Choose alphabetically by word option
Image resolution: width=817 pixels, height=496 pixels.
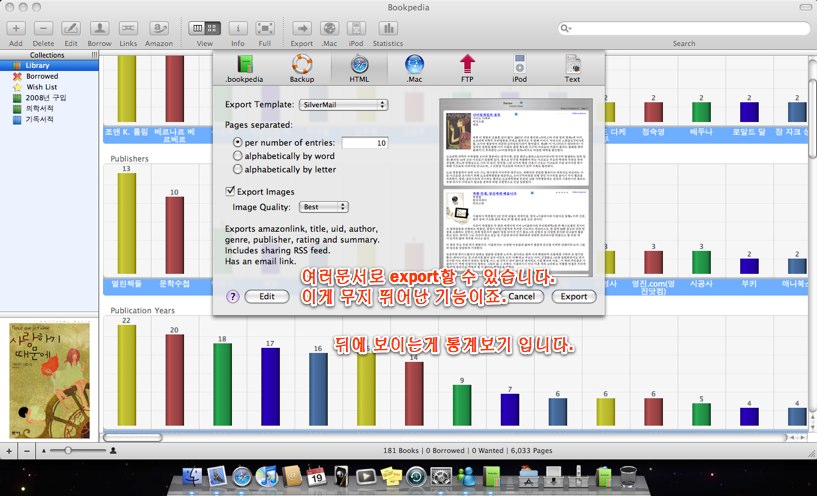coord(238,155)
